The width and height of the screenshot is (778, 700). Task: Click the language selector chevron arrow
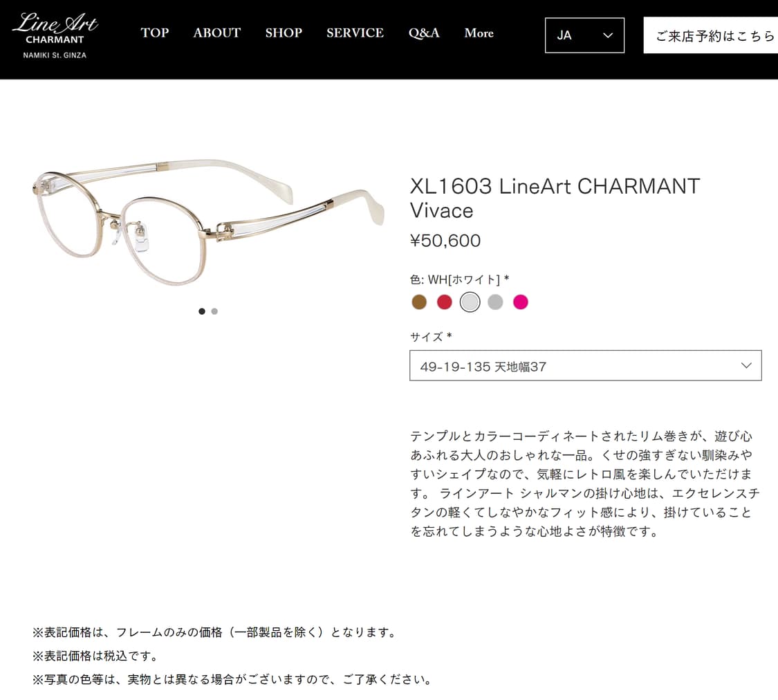(608, 36)
